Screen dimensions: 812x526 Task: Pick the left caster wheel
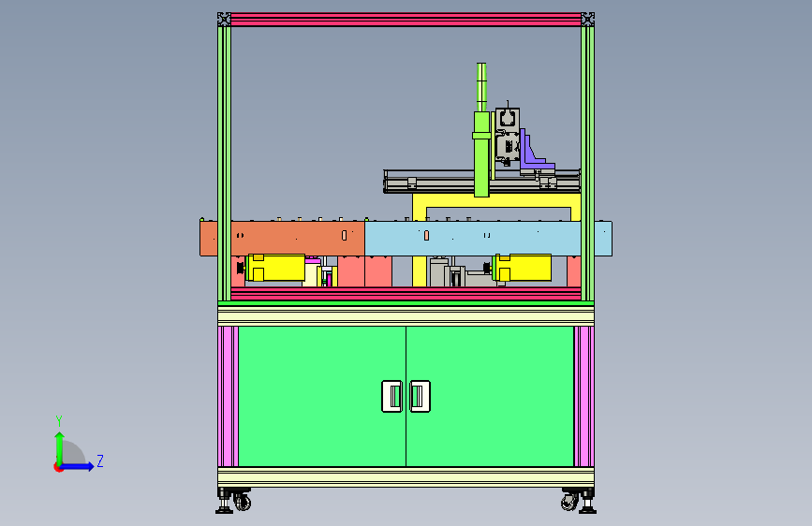point(243,502)
